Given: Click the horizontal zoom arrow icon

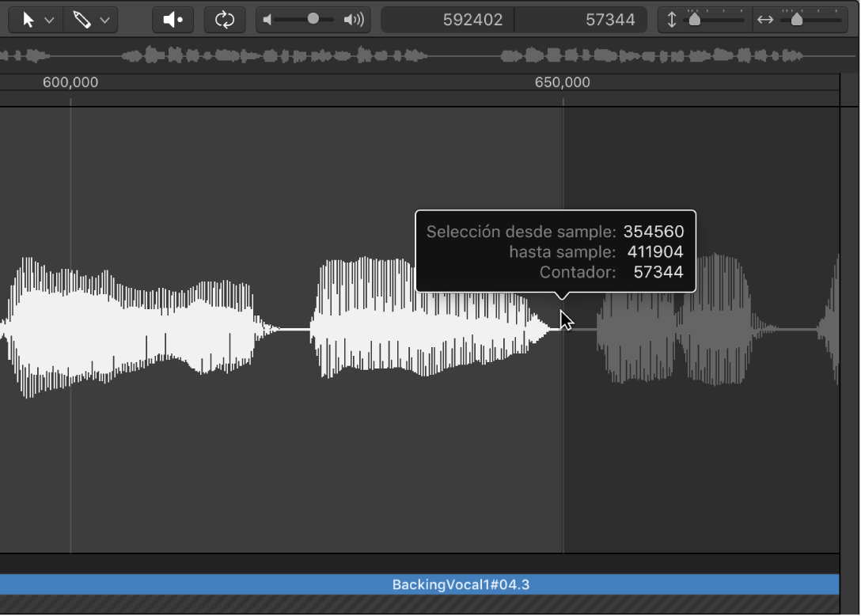Looking at the screenshot, I should [764, 20].
